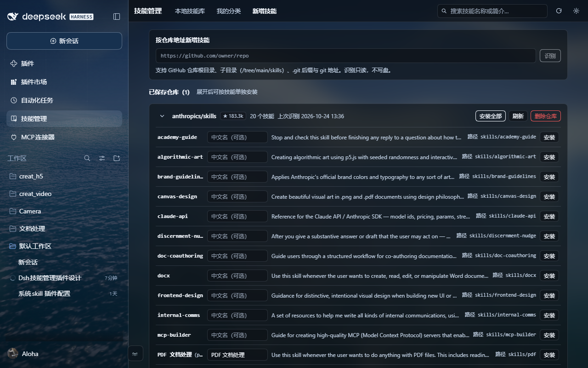Select 技能管理 in sidebar
Image resolution: width=588 pixels, height=368 pixels.
[64, 119]
